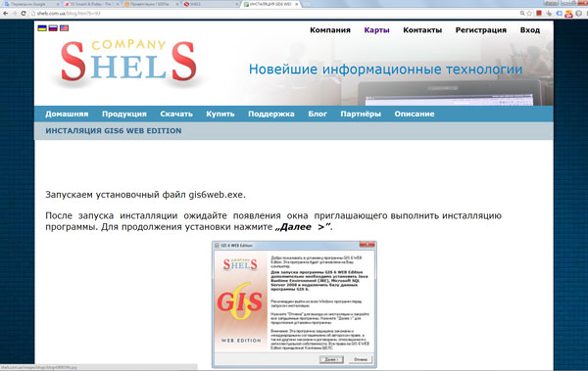588x371 pixels.
Task: Open the red book extension icon
Action: [x=539, y=13]
